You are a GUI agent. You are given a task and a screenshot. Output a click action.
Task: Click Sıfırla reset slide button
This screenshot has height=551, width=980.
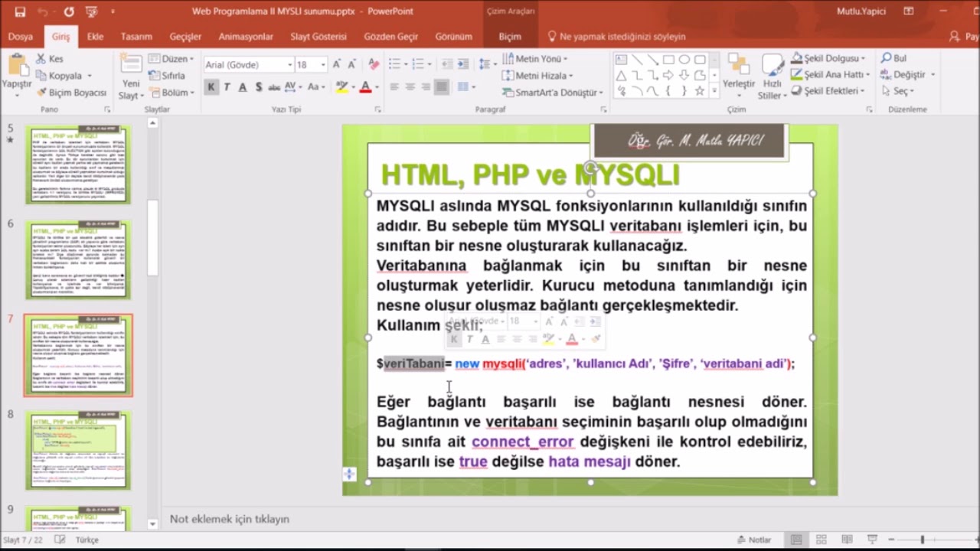point(167,76)
